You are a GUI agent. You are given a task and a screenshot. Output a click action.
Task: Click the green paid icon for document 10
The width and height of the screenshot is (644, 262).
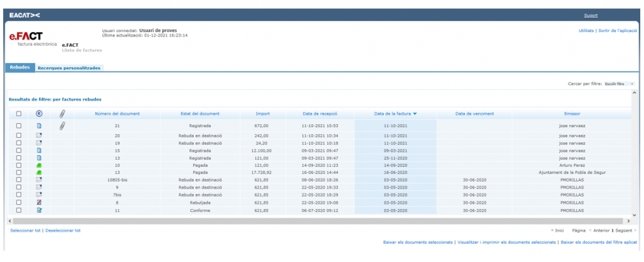[x=39, y=165]
